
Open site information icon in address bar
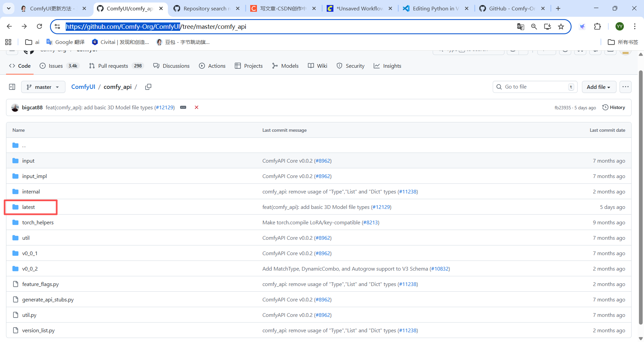point(57,26)
